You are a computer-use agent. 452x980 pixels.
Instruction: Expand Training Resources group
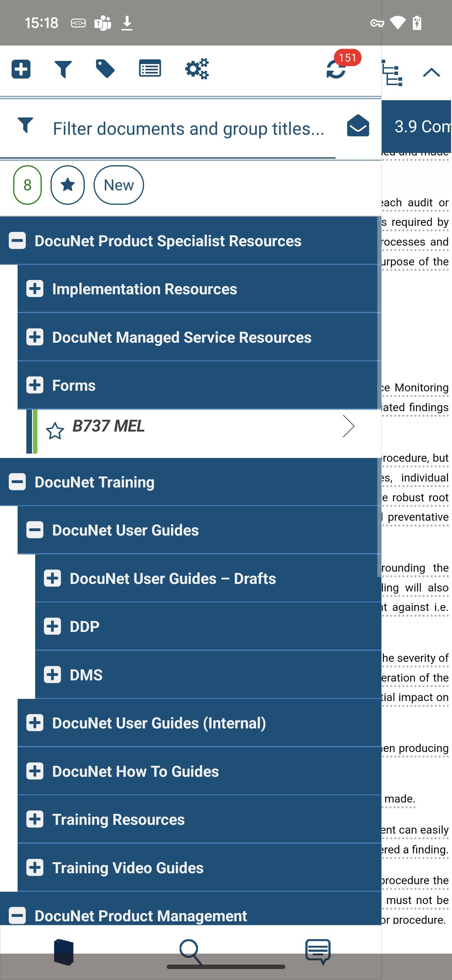click(x=35, y=819)
